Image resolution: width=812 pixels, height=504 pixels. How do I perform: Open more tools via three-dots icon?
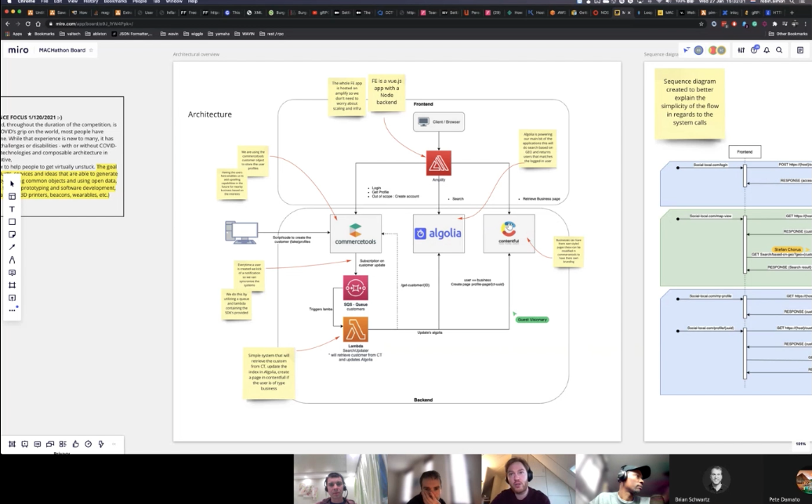click(12, 310)
